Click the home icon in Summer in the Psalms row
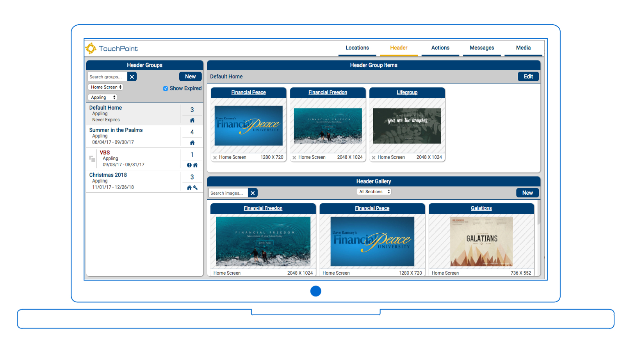Image resolution: width=620 pixels, height=364 pixels. click(192, 143)
